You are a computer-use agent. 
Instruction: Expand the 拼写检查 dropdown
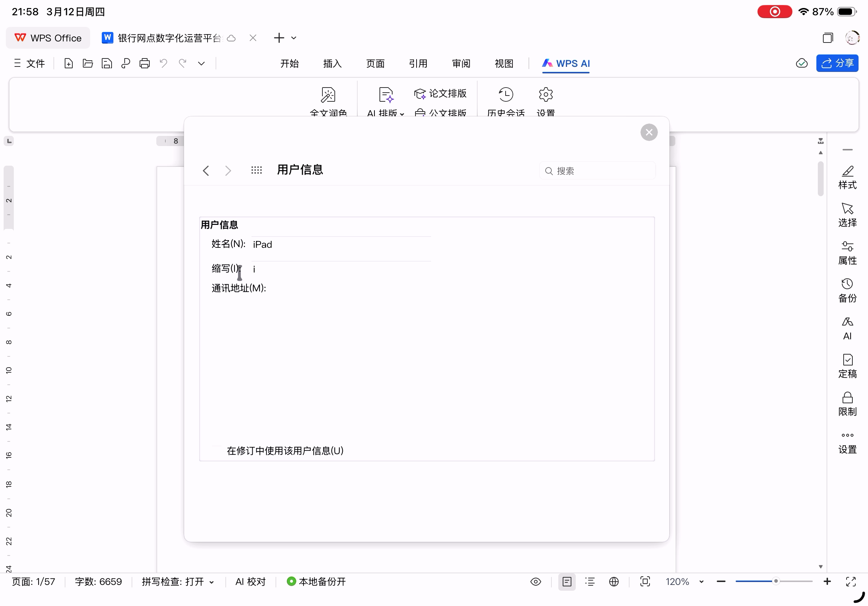[212, 582]
